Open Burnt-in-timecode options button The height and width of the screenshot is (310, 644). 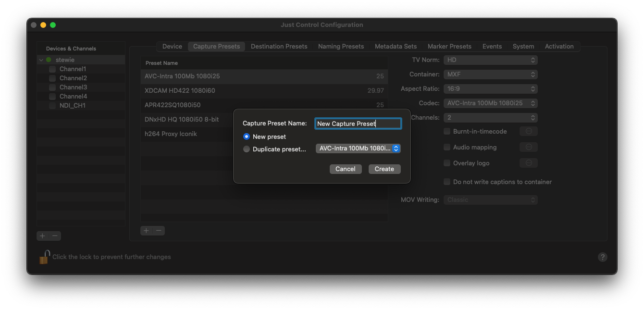529,131
